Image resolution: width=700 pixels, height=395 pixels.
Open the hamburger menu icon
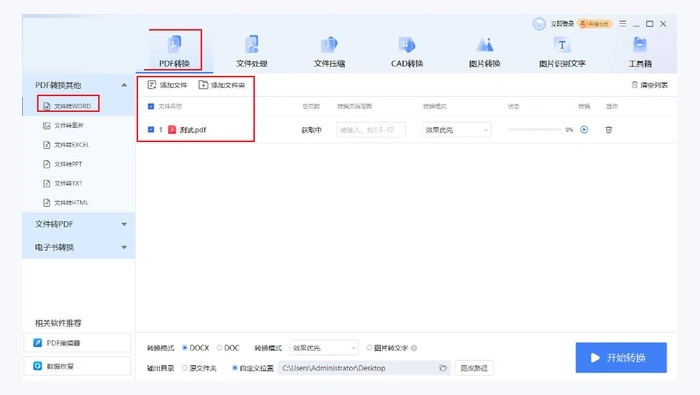[x=623, y=24]
